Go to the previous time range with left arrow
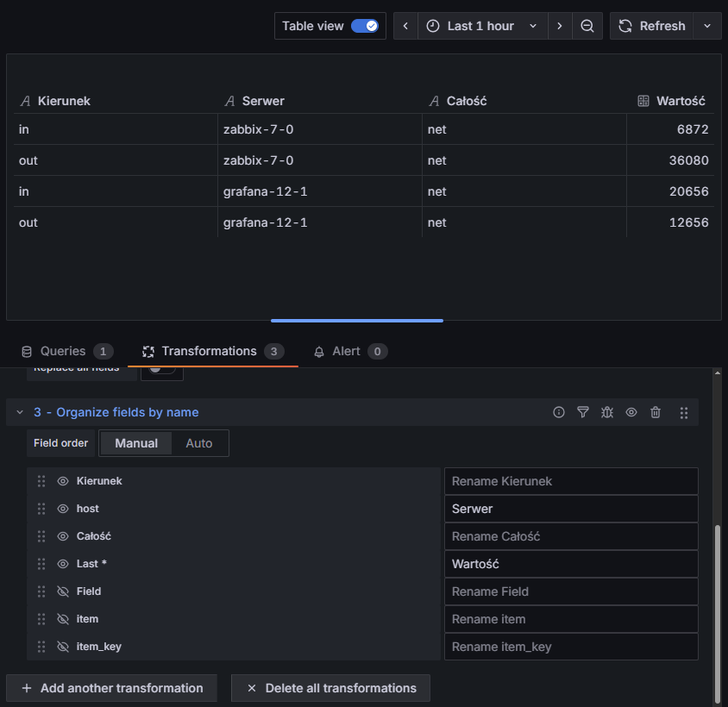728x707 pixels. coord(405,26)
